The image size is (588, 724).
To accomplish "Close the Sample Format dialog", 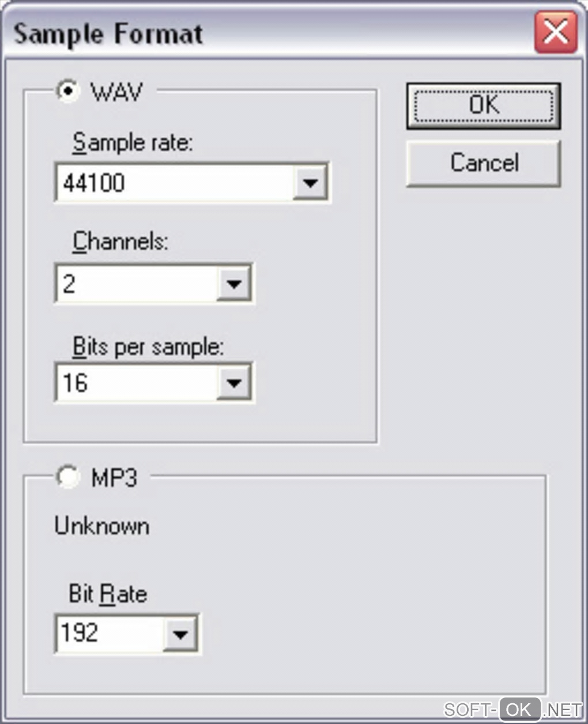I will tap(555, 32).
